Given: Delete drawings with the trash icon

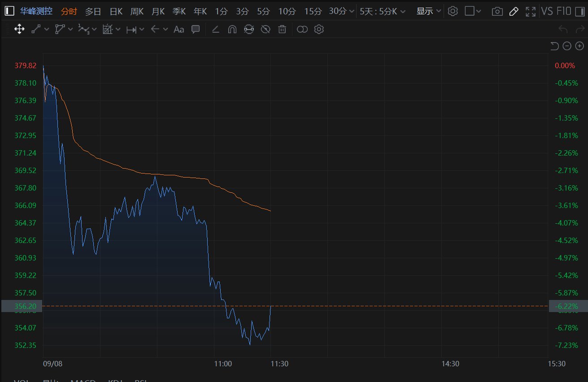Looking at the screenshot, I should pyautogui.click(x=282, y=30).
